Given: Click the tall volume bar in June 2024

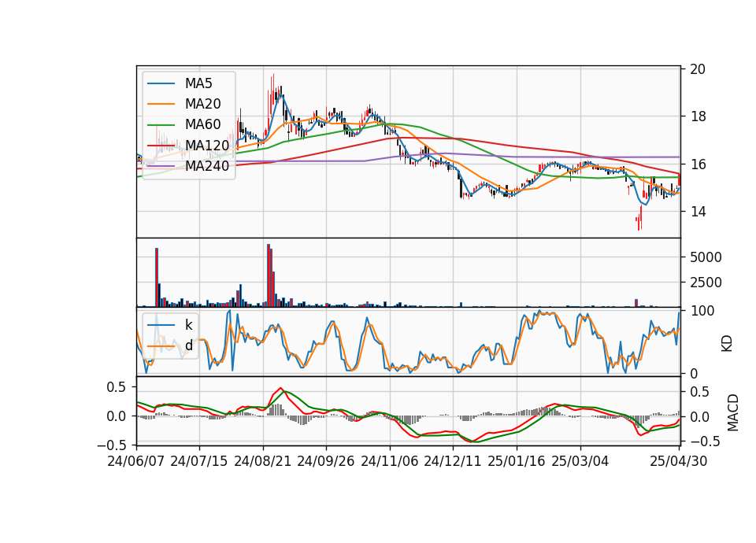Looking at the screenshot, I should (157, 278).
